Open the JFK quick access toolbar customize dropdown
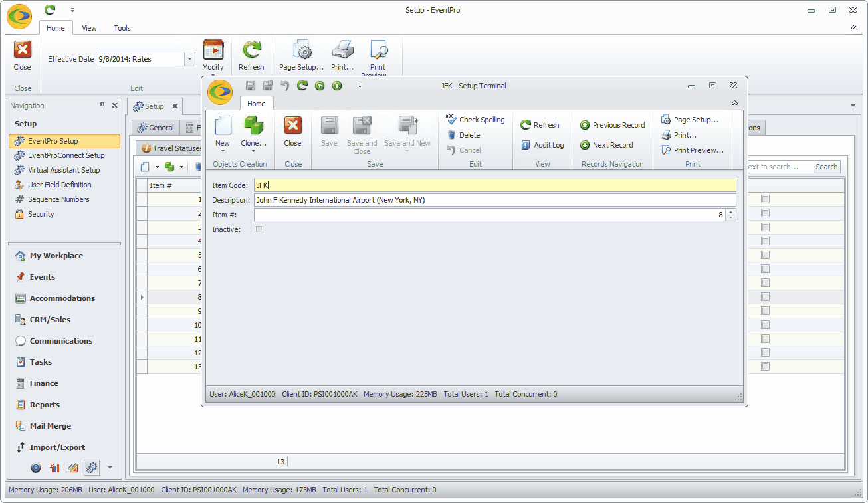Screen dimensions: 868x503 point(360,86)
